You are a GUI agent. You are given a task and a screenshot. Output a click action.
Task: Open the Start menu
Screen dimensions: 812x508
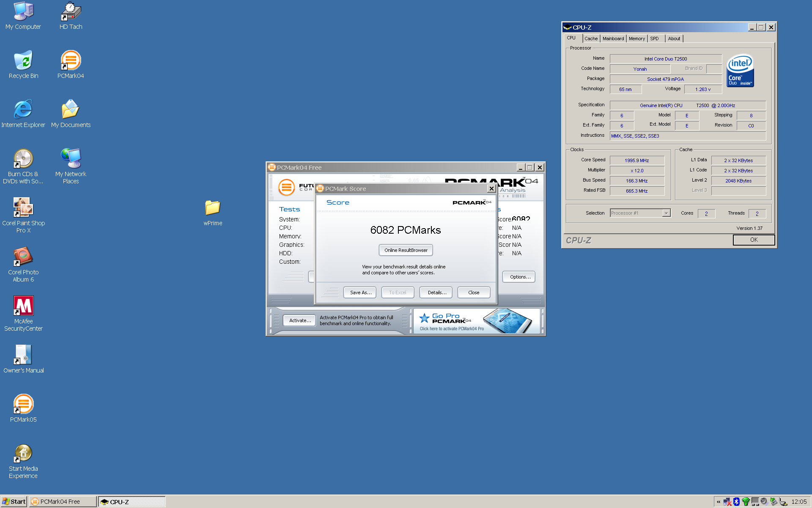coord(14,502)
